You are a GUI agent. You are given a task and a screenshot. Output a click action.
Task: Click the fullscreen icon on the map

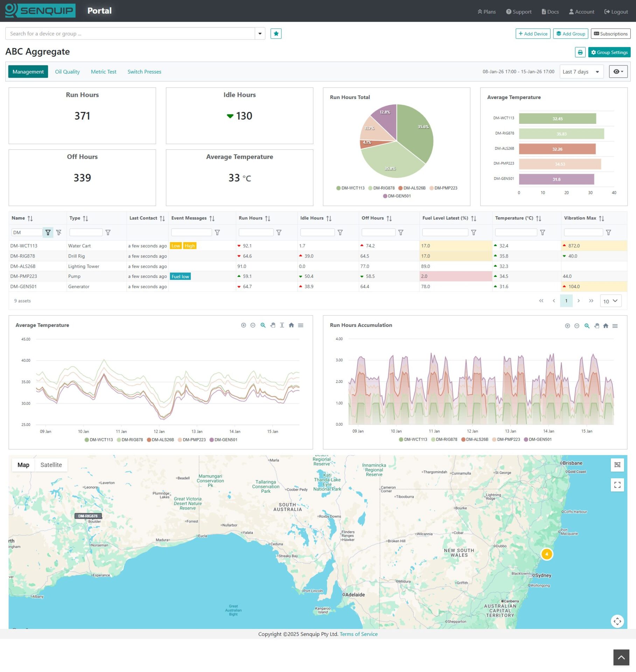coord(617,485)
